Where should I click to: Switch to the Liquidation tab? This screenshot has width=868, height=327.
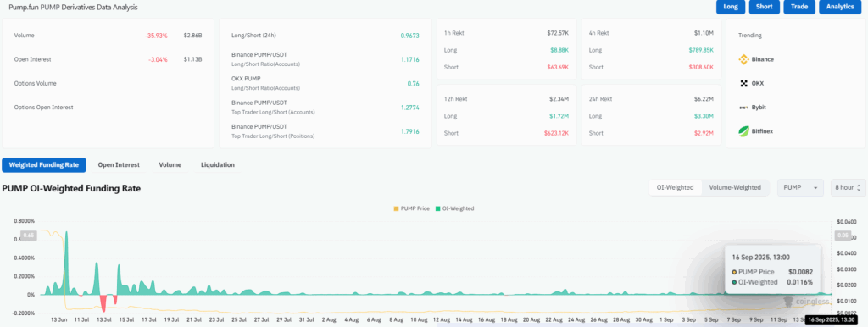pyautogui.click(x=218, y=165)
